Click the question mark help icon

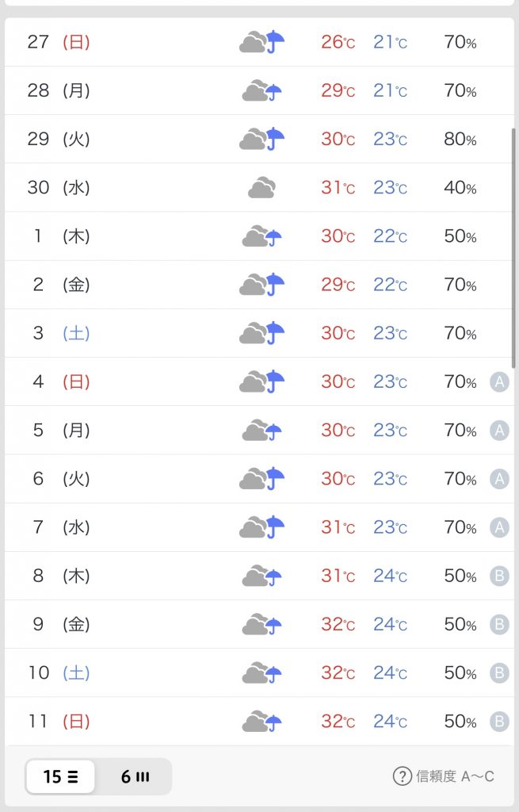click(x=403, y=776)
